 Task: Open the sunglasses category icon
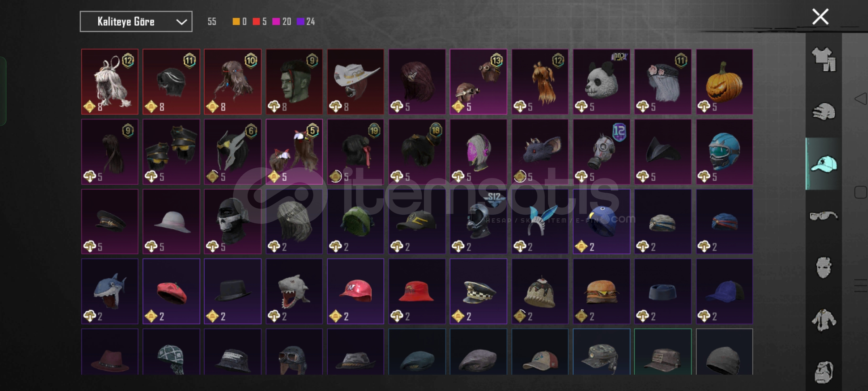pos(823,216)
